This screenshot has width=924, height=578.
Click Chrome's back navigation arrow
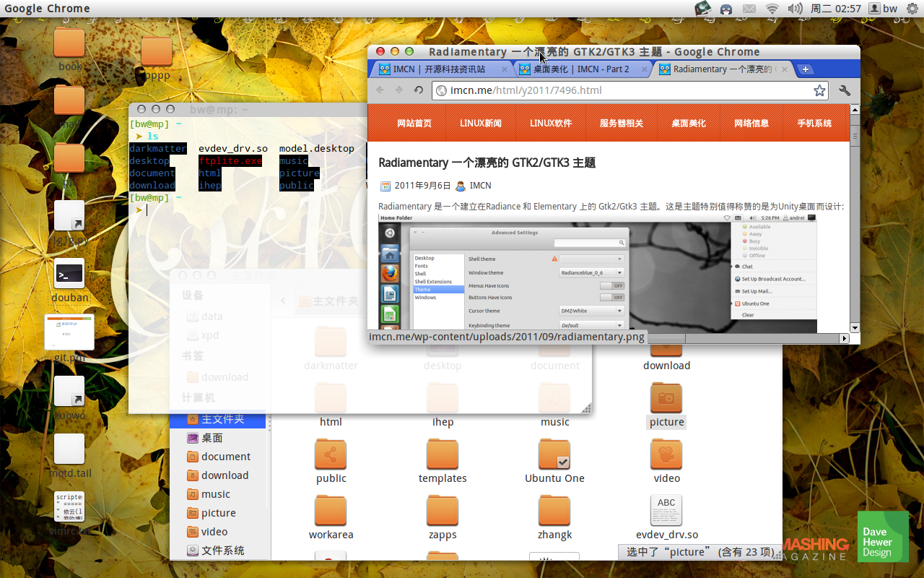(380, 90)
